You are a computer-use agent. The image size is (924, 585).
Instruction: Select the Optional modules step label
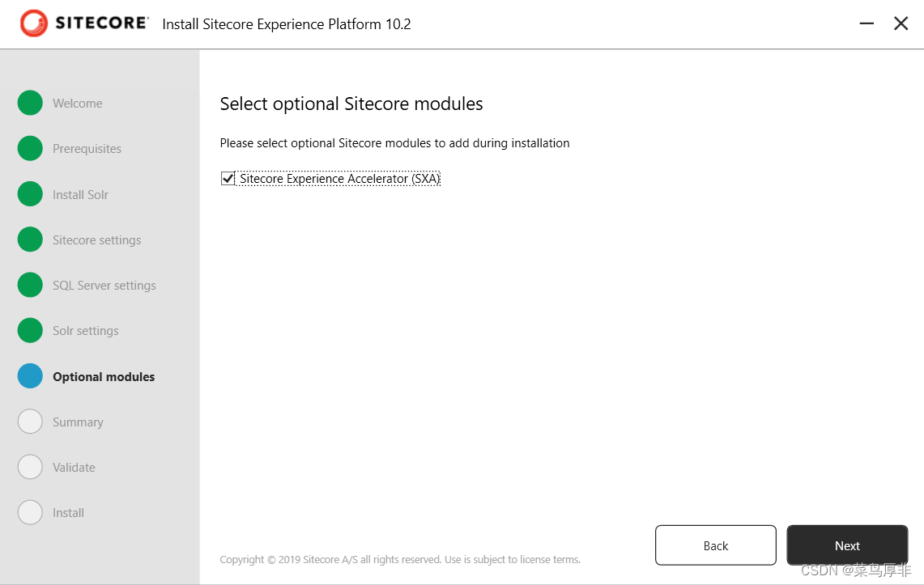[104, 377]
